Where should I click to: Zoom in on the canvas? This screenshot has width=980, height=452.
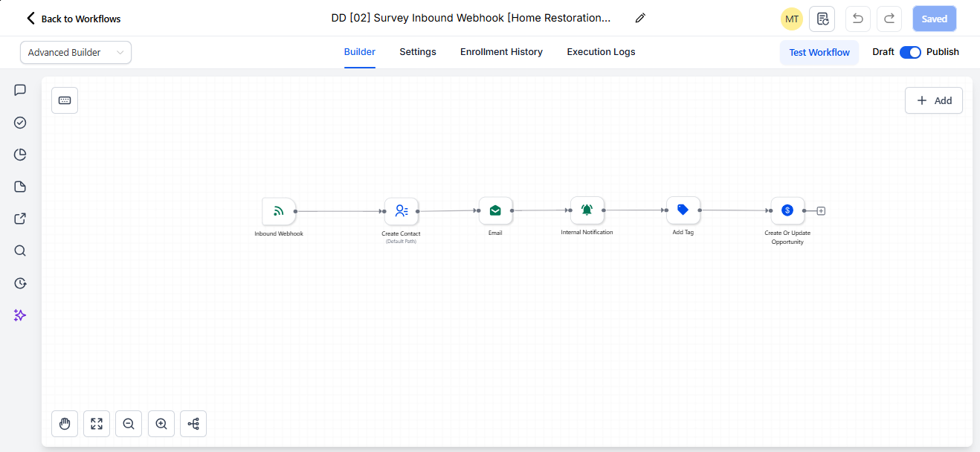point(161,424)
